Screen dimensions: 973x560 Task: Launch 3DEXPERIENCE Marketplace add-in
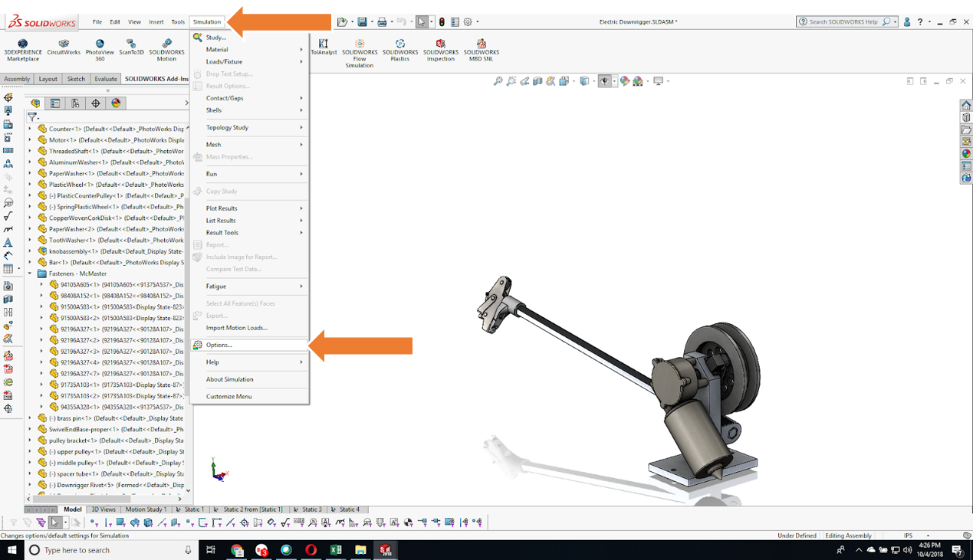(22, 50)
